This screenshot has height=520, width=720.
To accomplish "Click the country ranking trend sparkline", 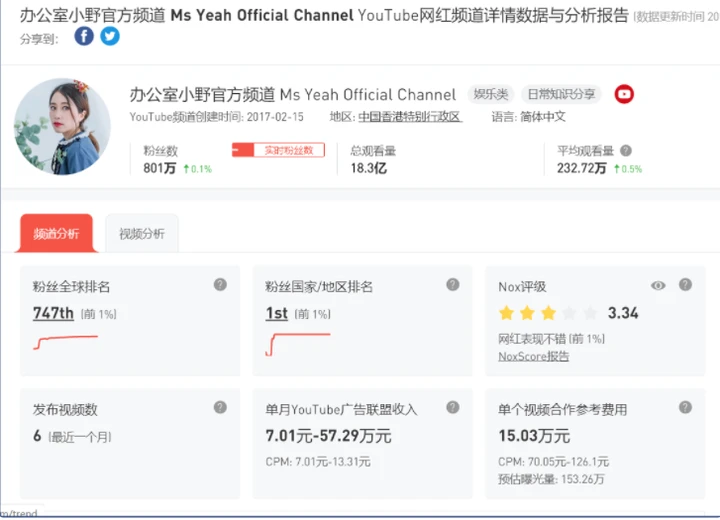I will 298,344.
